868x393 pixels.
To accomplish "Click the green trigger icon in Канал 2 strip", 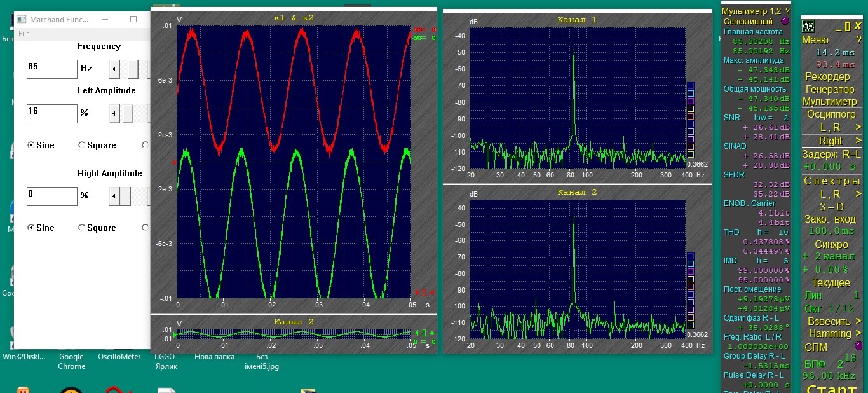I will [424, 333].
